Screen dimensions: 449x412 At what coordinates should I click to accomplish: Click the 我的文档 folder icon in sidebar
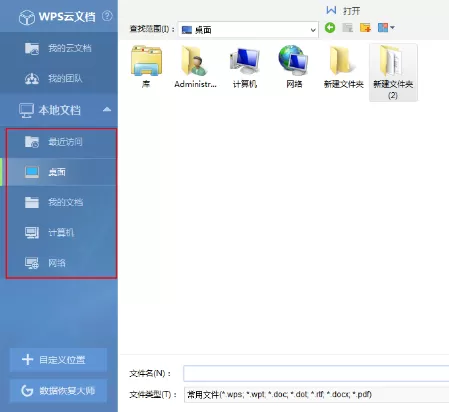coord(32,202)
